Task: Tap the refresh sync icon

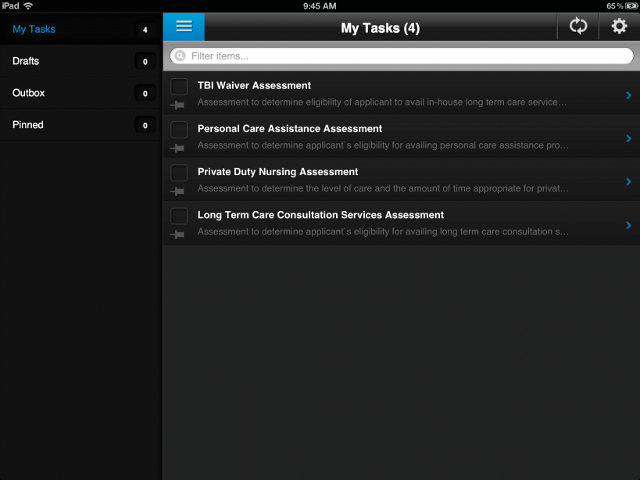Action: 578,27
